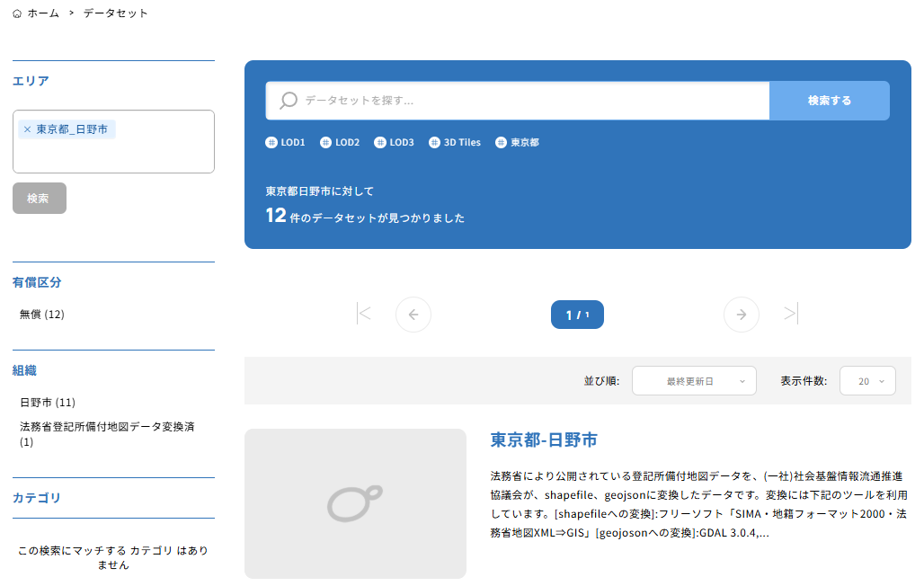Jump to the last page arrow
924x586 pixels.
790,314
